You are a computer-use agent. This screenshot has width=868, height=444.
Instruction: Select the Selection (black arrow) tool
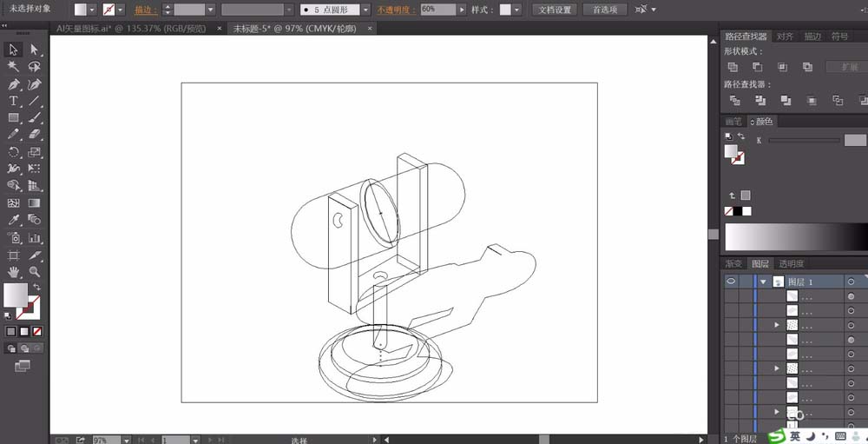tap(13, 50)
